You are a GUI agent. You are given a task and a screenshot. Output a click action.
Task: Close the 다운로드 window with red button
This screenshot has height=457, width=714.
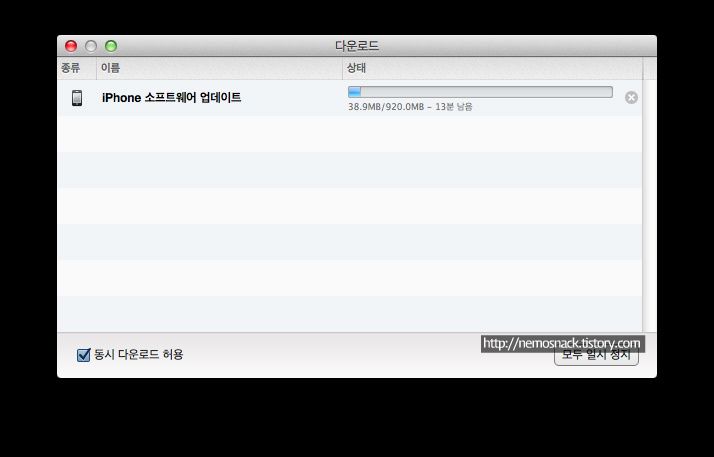pos(71,46)
